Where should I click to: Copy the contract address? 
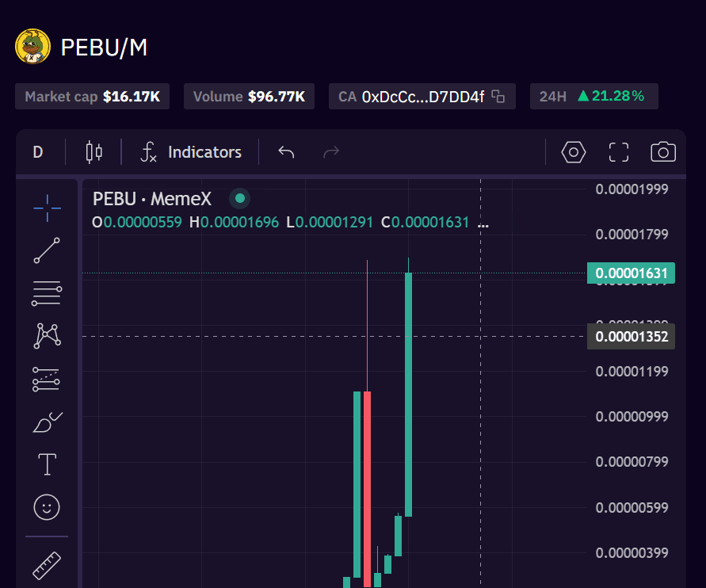pyautogui.click(x=498, y=97)
